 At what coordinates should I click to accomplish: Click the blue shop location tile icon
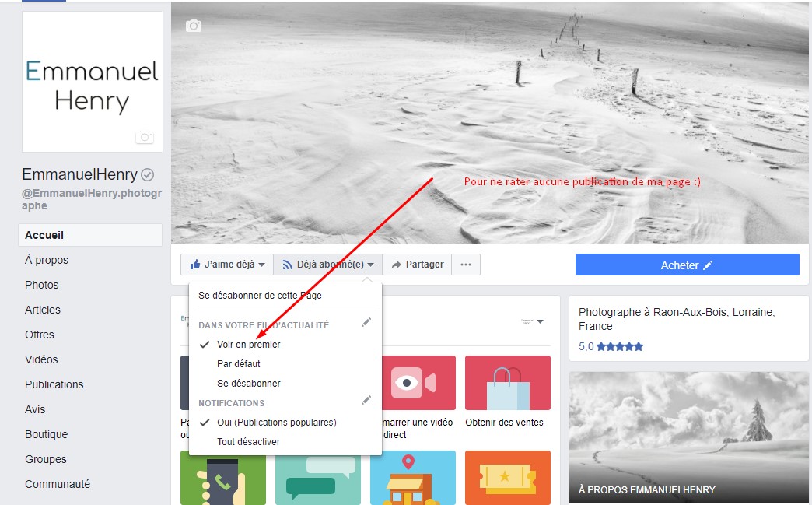(x=413, y=478)
